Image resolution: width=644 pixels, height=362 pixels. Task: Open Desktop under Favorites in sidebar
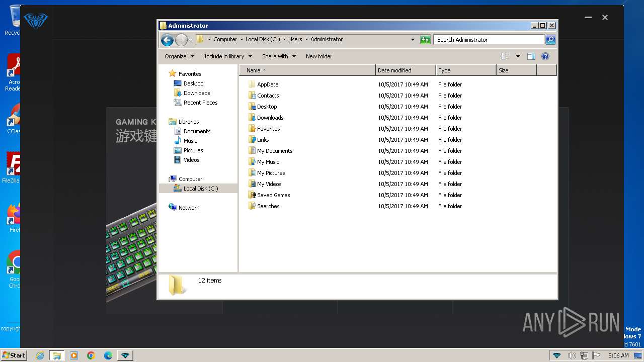pyautogui.click(x=189, y=83)
